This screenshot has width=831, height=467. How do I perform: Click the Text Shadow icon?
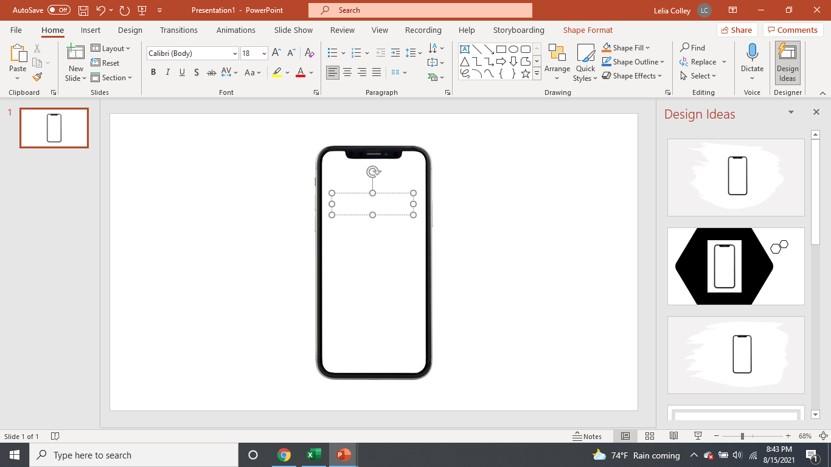196,73
